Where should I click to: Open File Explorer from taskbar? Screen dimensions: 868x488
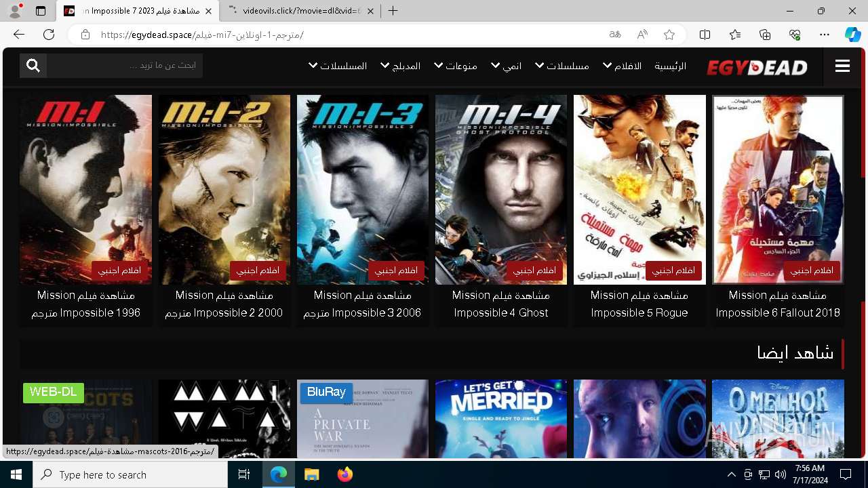pyautogui.click(x=311, y=474)
